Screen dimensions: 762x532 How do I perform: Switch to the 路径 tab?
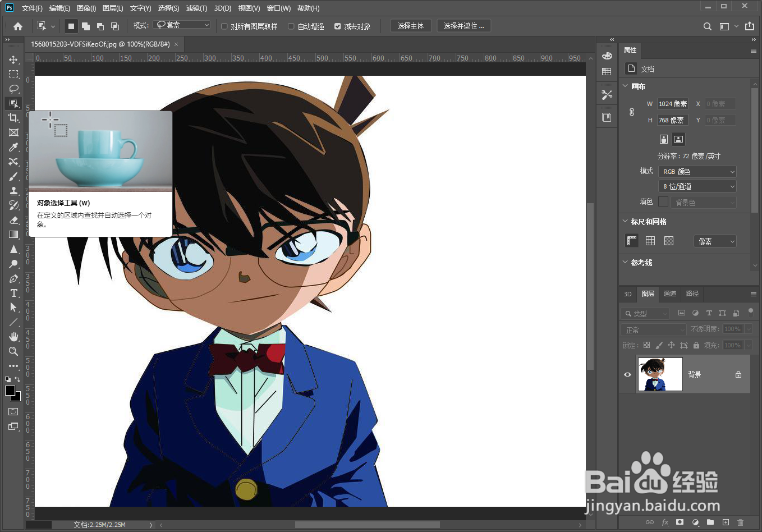point(692,293)
